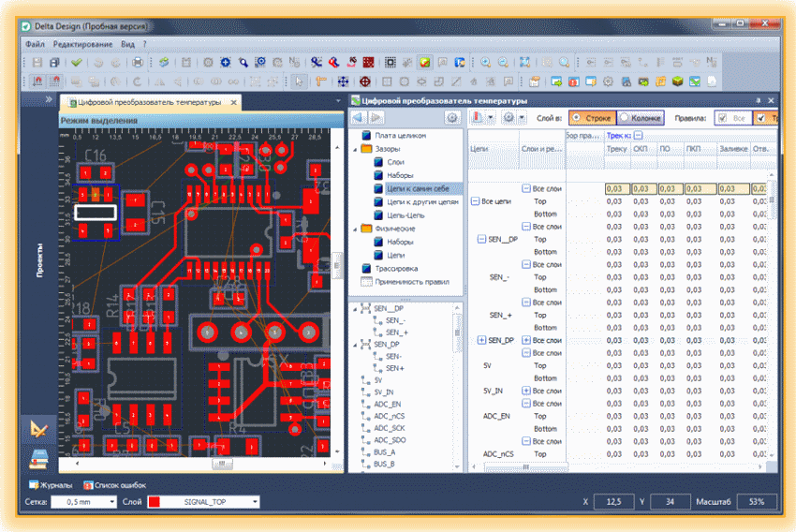Click the back arrow in the rules panel
The height and width of the screenshot is (532, 796).
pyautogui.click(x=359, y=118)
